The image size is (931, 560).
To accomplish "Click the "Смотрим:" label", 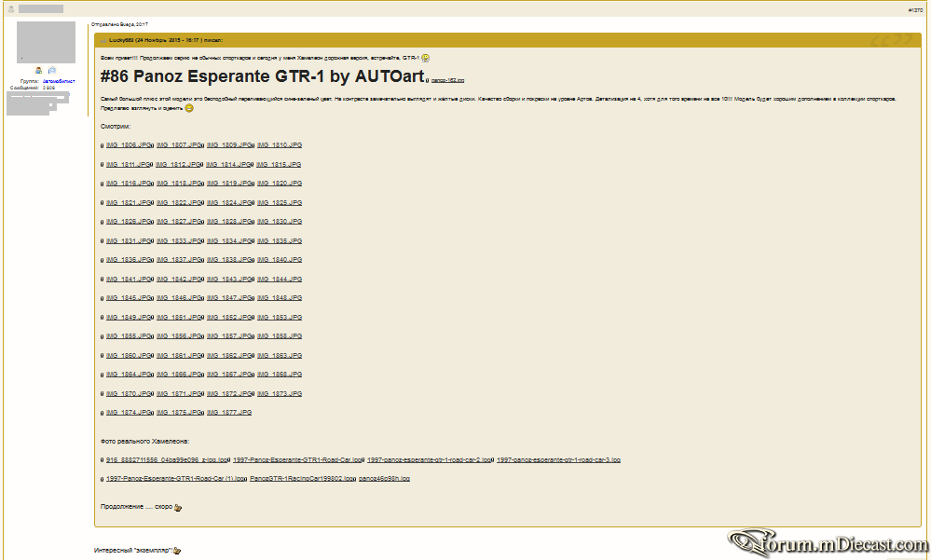I will [116, 127].
